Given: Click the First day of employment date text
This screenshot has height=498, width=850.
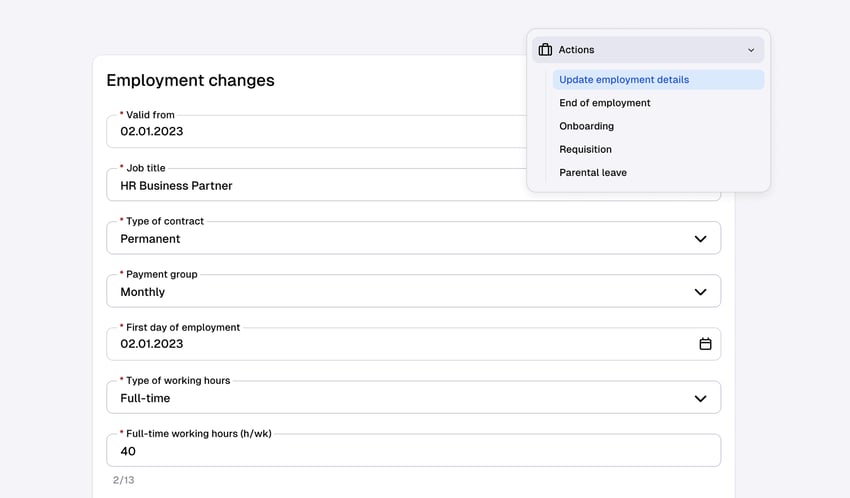Looking at the screenshot, I should 152,344.
